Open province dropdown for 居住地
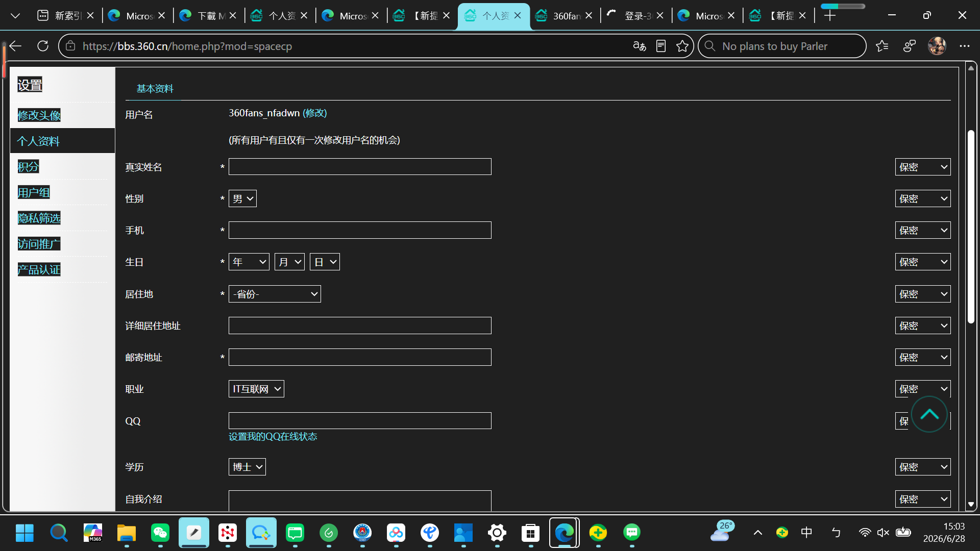Image resolution: width=980 pixels, height=551 pixels. click(275, 294)
